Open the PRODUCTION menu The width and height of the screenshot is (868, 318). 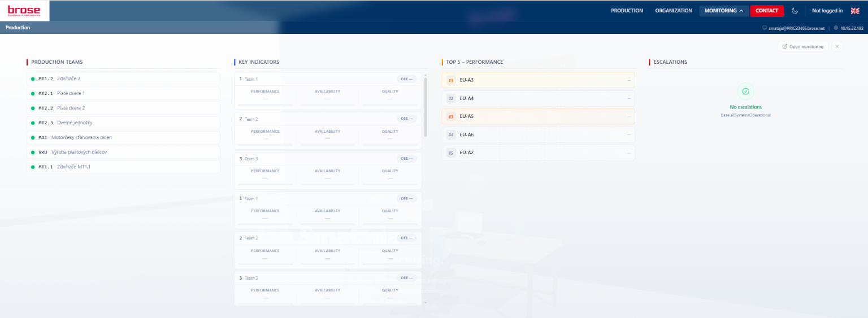tap(627, 11)
